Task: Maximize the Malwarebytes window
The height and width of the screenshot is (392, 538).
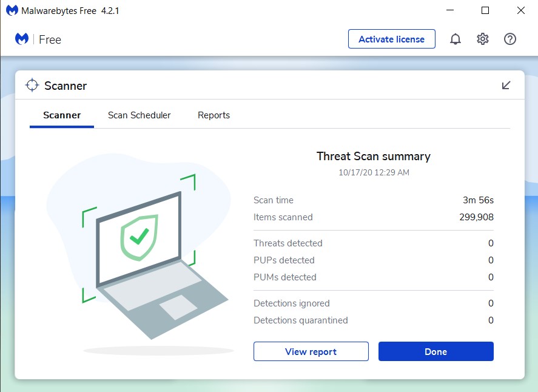Action: point(485,11)
